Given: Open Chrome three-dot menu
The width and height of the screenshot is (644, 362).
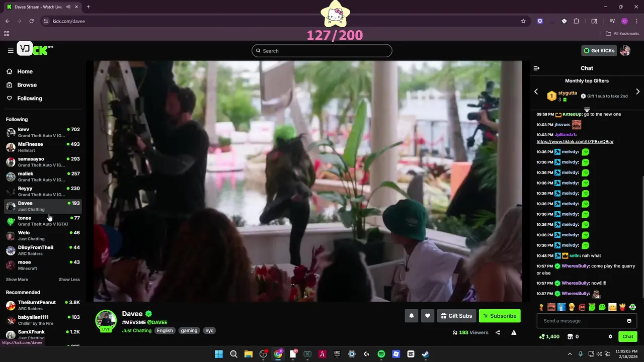Looking at the screenshot, I should tap(636, 21).
